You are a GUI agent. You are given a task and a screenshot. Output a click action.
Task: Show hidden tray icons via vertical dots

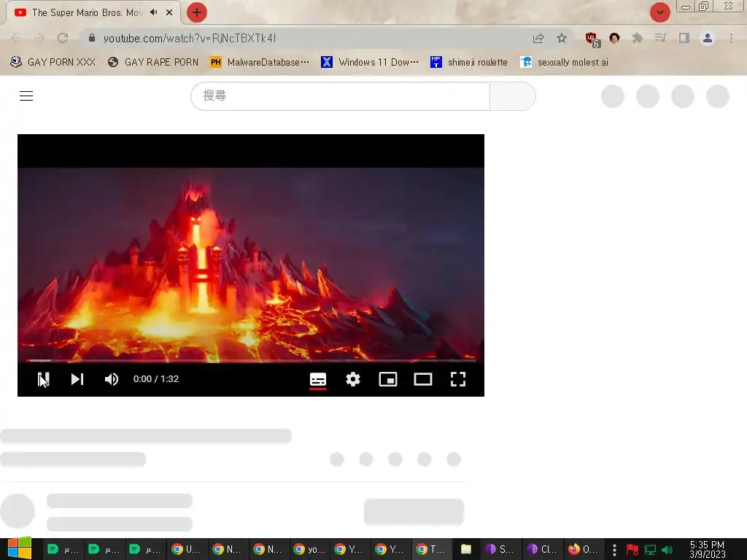click(614, 550)
